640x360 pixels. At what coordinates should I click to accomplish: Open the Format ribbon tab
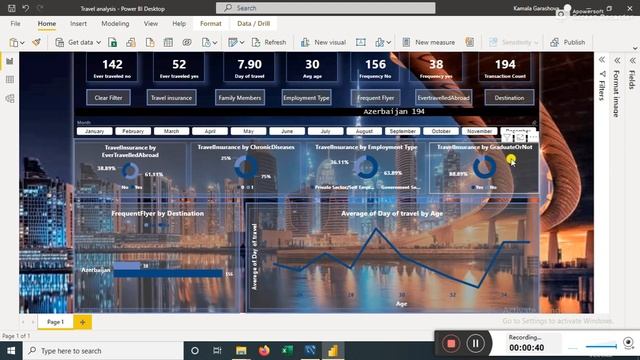tap(211, 24)
